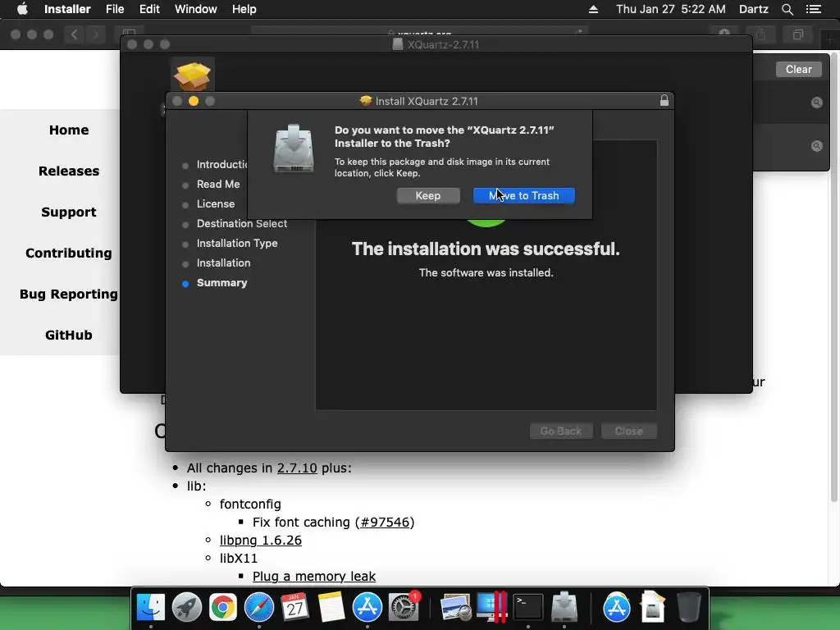The width and height of the screenshot is (840, 630).
Task: Click the Move to Trash button
Action: (x=523, y=195)
